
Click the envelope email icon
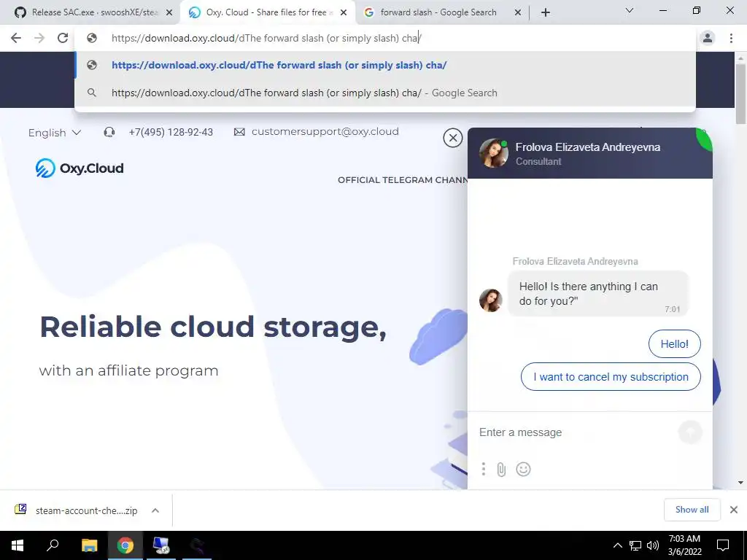(239, 132)
